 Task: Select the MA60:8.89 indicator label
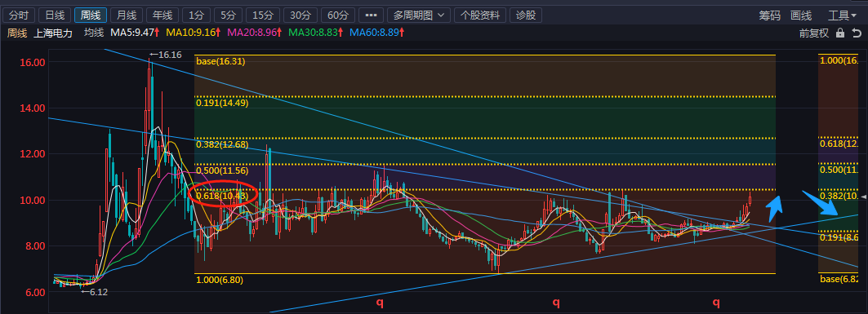[377, 33]
